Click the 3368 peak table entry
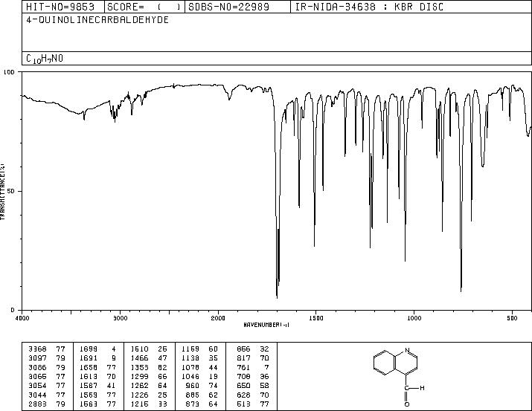The image size is (532, 411). 47,349
